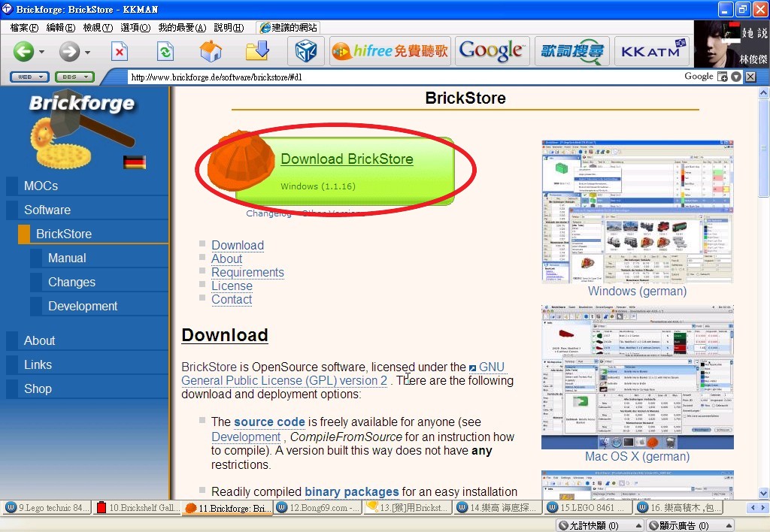
Task: Click the vertical scrollbar down arrow
Action: (763, 493)
